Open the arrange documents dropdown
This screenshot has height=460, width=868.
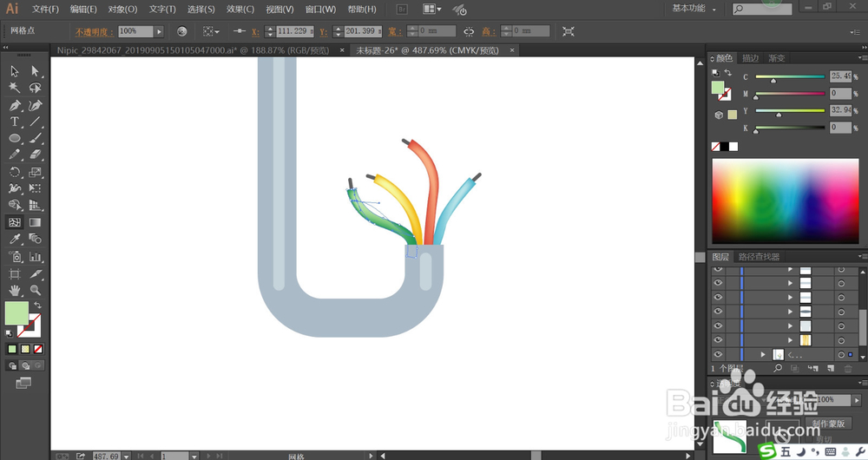[432, 9]
